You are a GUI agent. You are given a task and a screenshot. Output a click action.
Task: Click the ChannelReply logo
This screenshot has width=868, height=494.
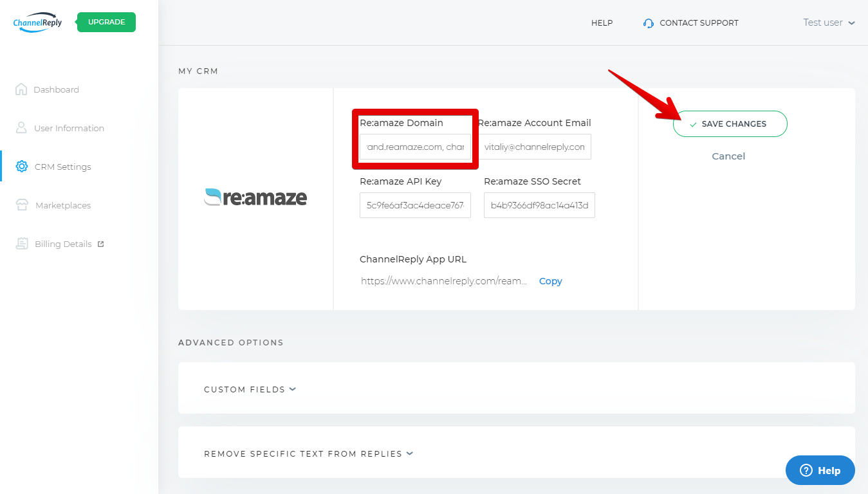click(x=37, y=23)
